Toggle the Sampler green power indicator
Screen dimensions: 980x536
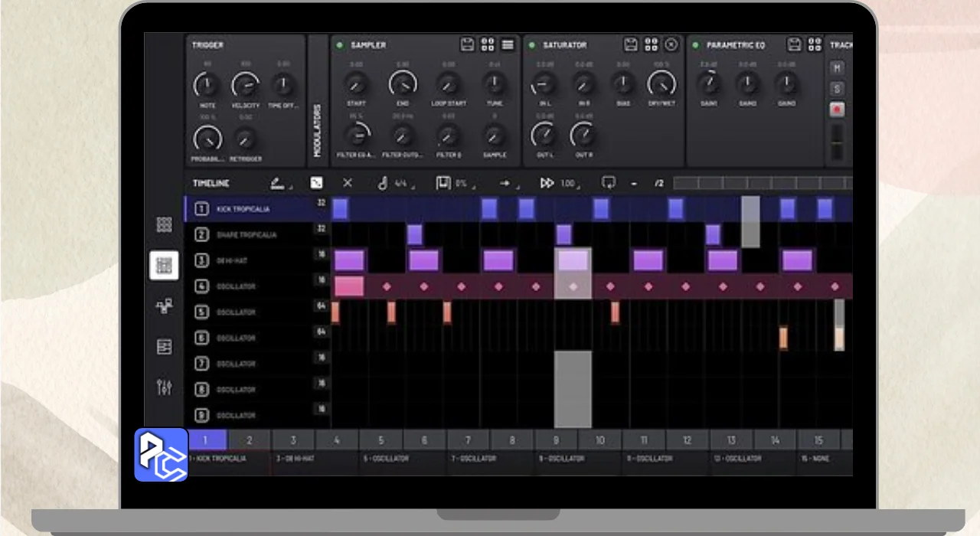click(339, 45)
